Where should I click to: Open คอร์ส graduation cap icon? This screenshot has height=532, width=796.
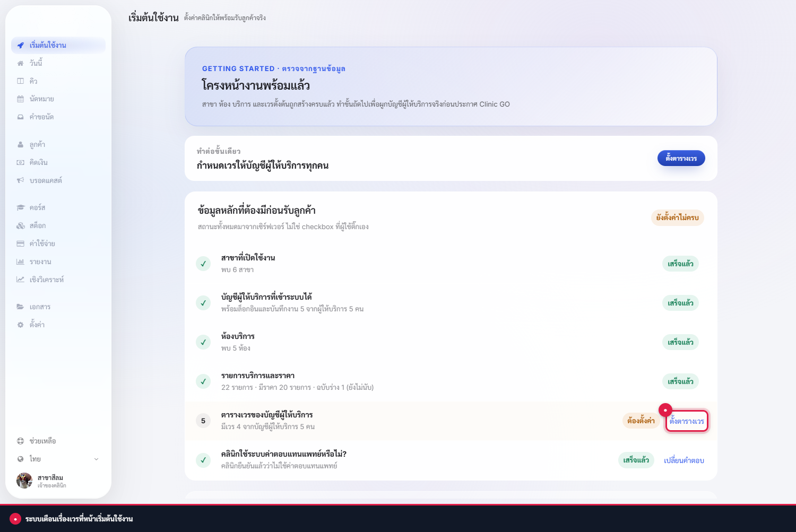coord(20,208)
